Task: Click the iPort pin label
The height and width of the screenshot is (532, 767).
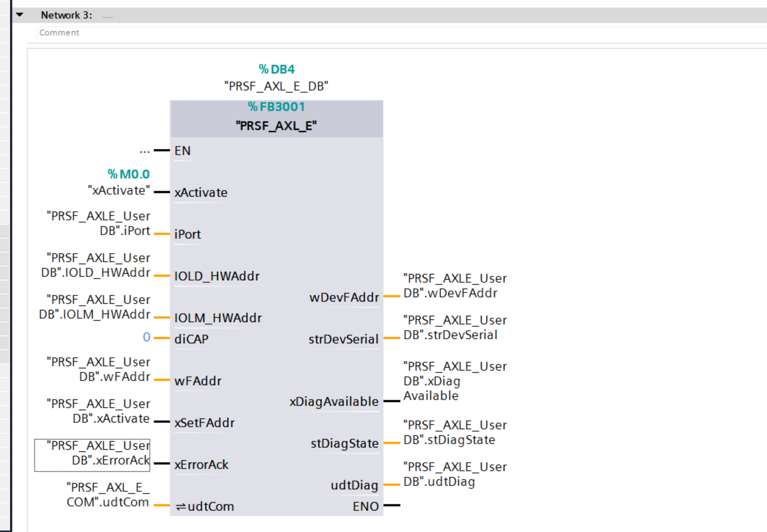Action: click(x=188, y=234)
